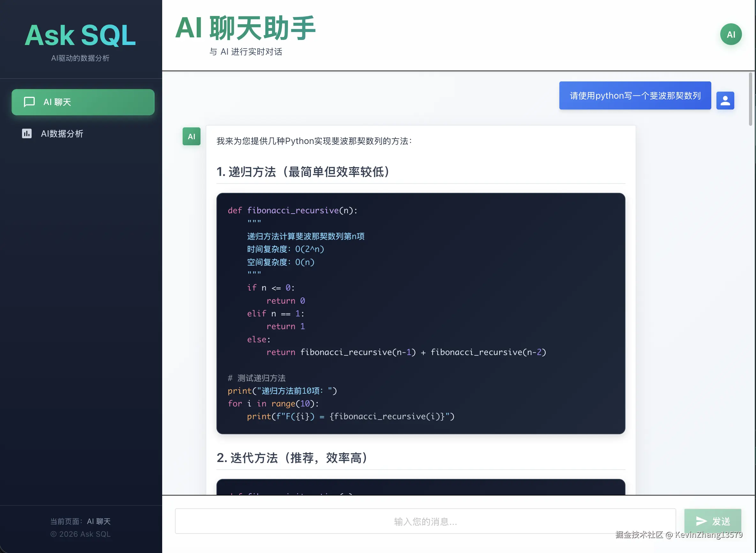756x553 pixels.
Task: Click the 当前页面：AI 聊天 footer text
Action: [x=80, y=521]
